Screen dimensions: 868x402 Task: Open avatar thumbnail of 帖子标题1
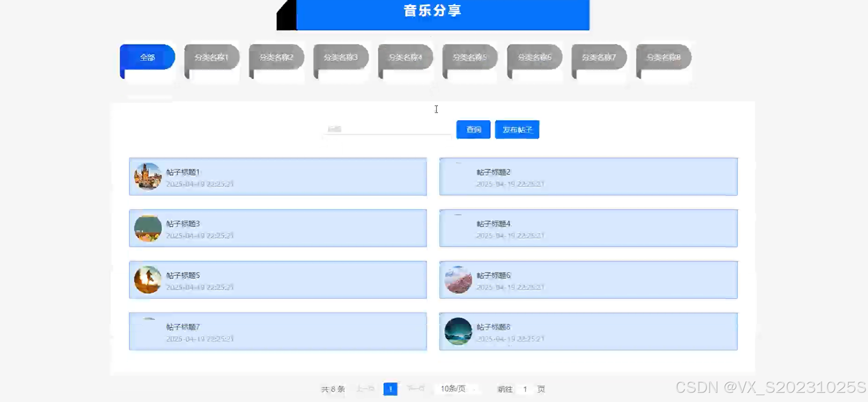coord(148,177)
